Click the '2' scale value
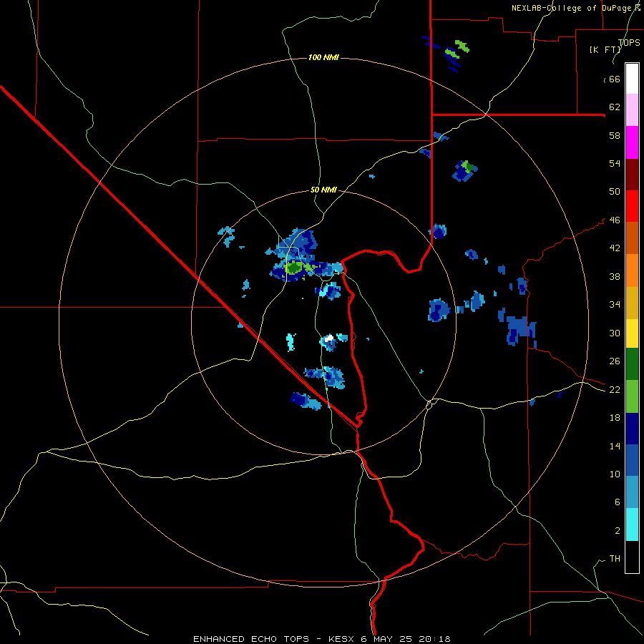 pos(618,531)
